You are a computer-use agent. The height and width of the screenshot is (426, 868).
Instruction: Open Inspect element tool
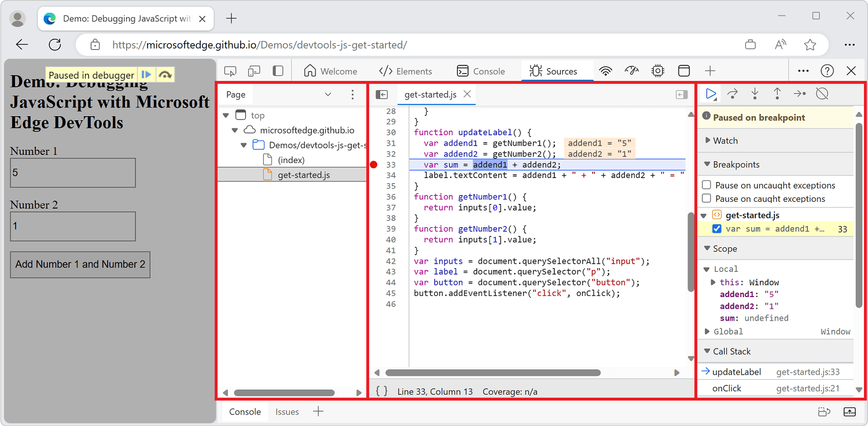click(230, 71)
